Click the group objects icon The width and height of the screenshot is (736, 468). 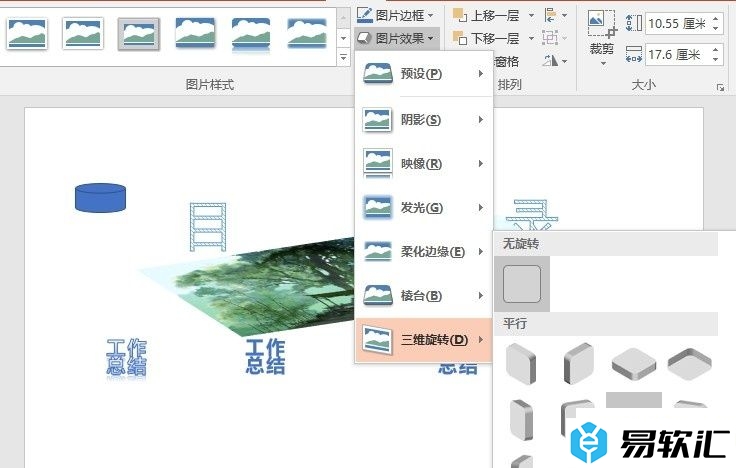pos(555,37)
